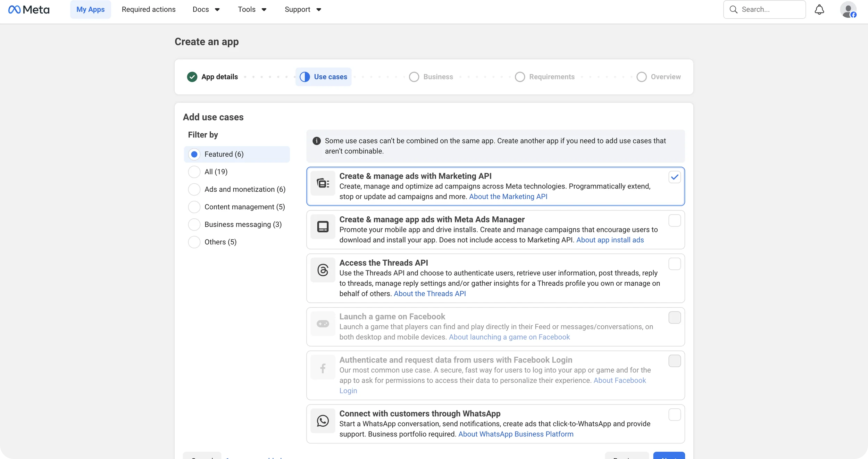This screenshot has height=459, width=868.
Task: Click the game controller icon
Action: (x=323, y=324)
